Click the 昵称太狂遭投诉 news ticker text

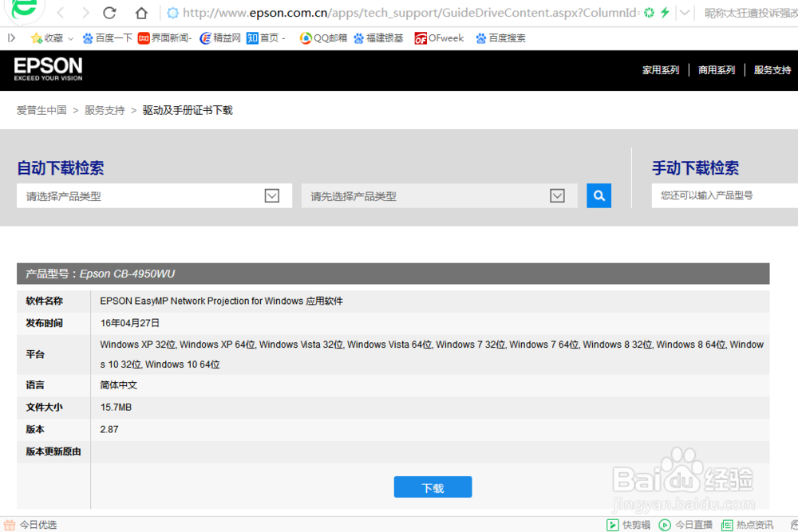[751, 14]
